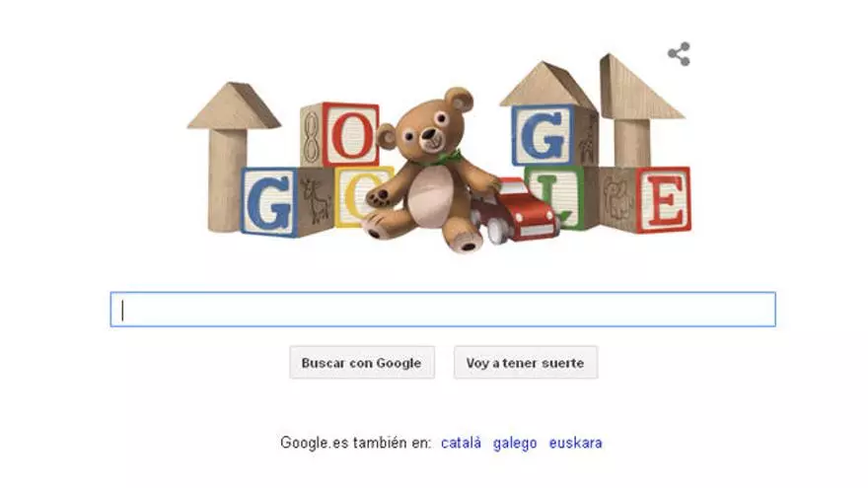Click the giraffe engraving on the wooden block

[318, 200]
